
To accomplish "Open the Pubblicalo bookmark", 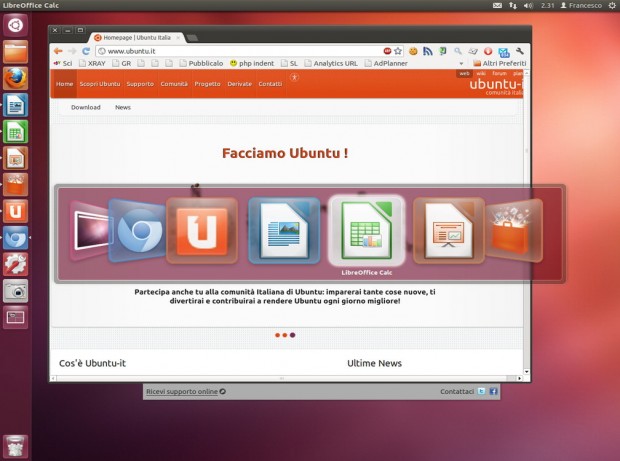I will coord(201,63).
